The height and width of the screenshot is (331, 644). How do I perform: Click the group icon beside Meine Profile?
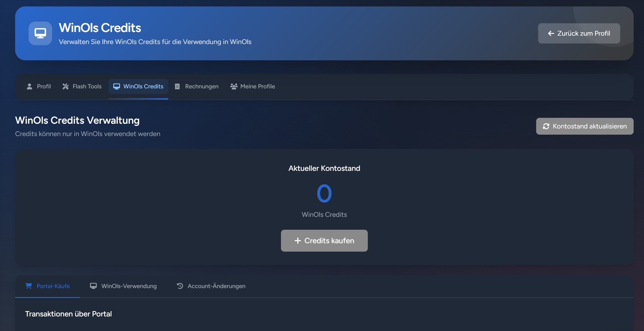click(234, 86)
